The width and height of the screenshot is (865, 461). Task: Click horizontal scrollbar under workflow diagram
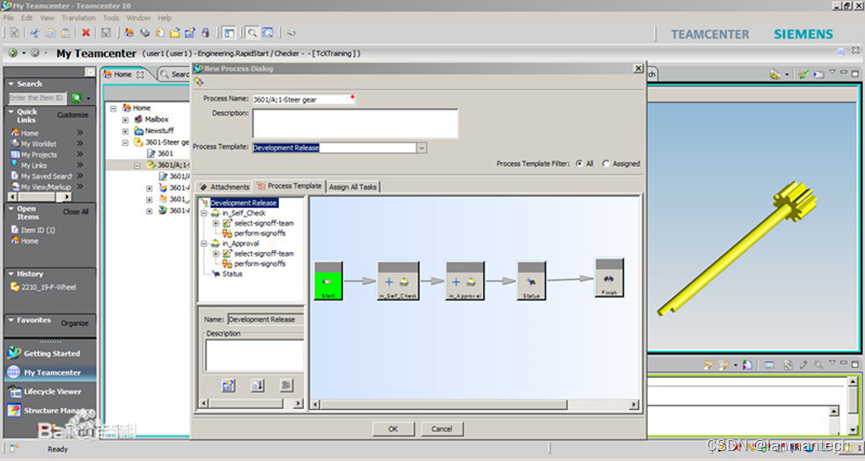click(x=474, y=405)
